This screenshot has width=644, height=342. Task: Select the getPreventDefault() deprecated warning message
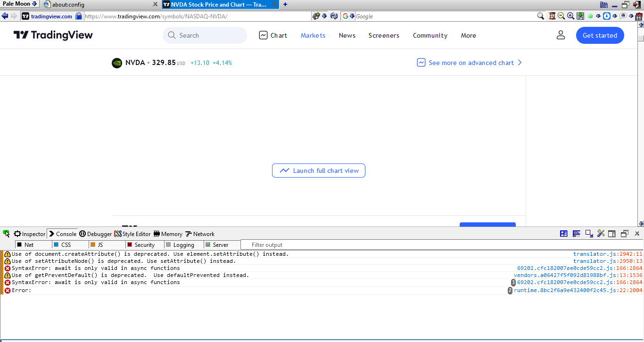[x=130, y=275]
